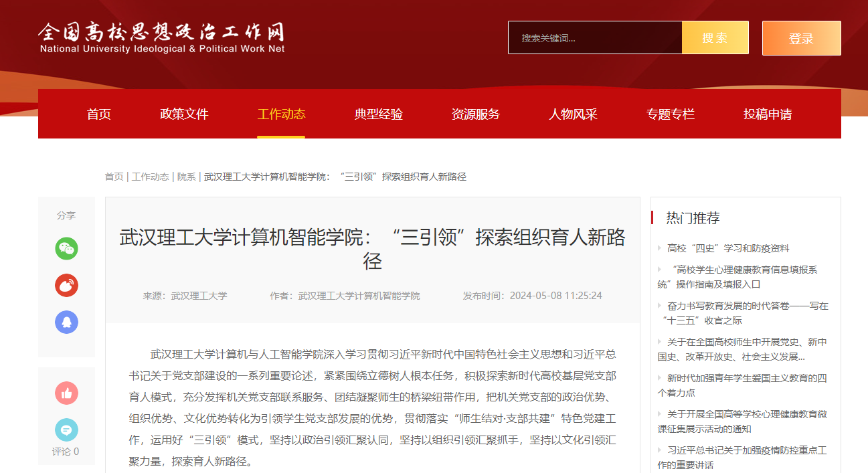This screenshot has width=868, height=473.
Task: Open recommended link 高校“四史”学习和防疫资料
Action: click(x=728, y=248)
